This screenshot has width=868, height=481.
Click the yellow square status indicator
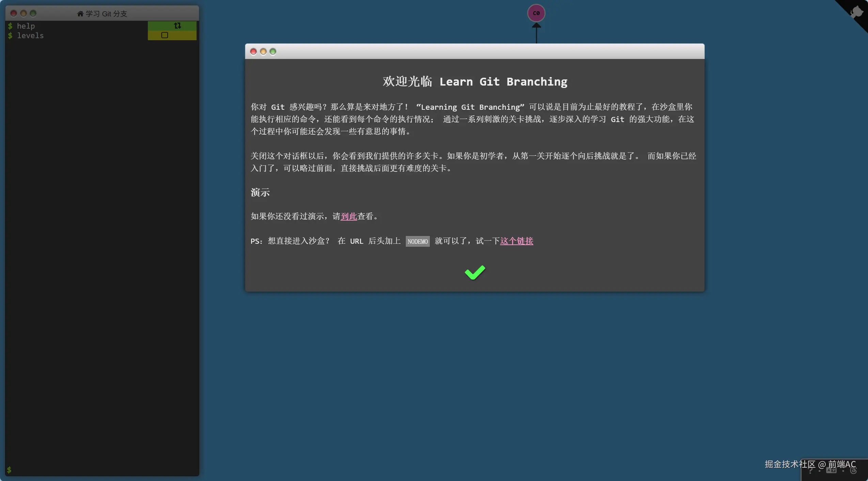point(165,35)
